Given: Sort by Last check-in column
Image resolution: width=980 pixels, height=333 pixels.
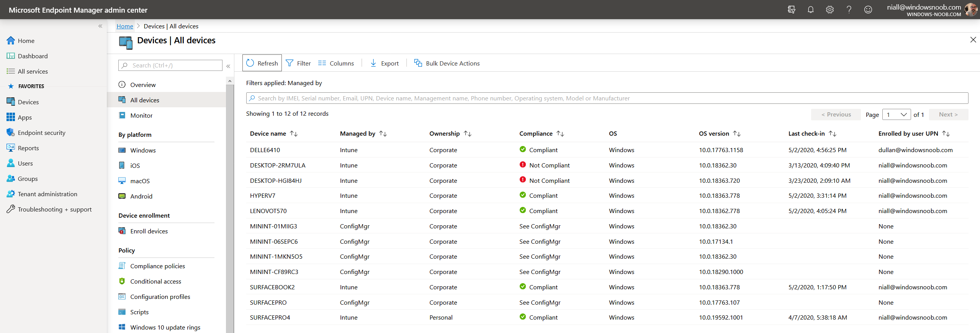Looking at the screenshot, I should 813,134.
